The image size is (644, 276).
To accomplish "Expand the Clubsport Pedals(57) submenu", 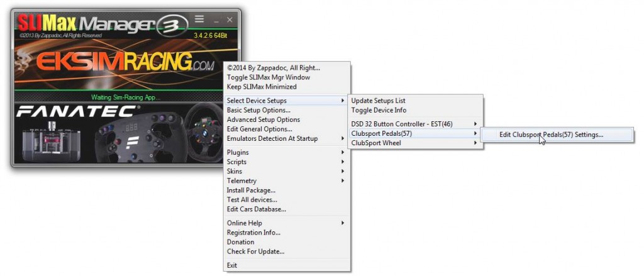I will click(415, 133).
